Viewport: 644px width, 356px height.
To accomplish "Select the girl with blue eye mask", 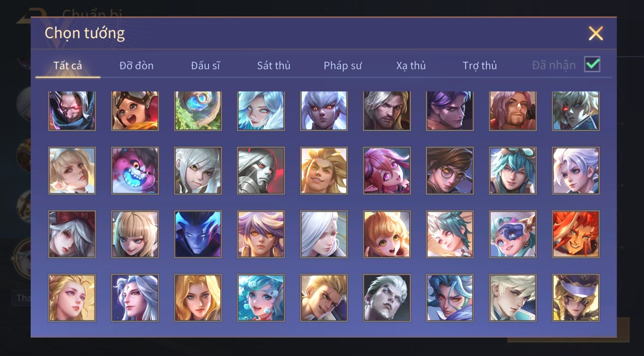I will point(513,234).
